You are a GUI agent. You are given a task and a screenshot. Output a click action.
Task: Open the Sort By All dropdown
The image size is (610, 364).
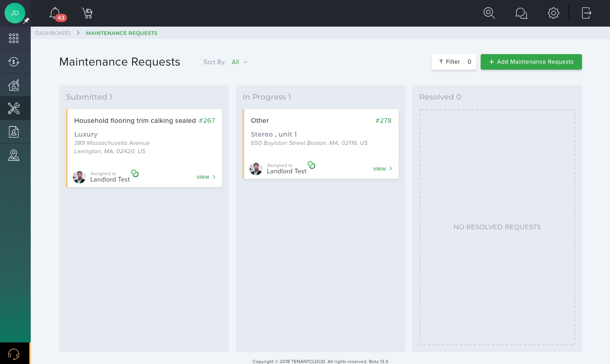239,62
